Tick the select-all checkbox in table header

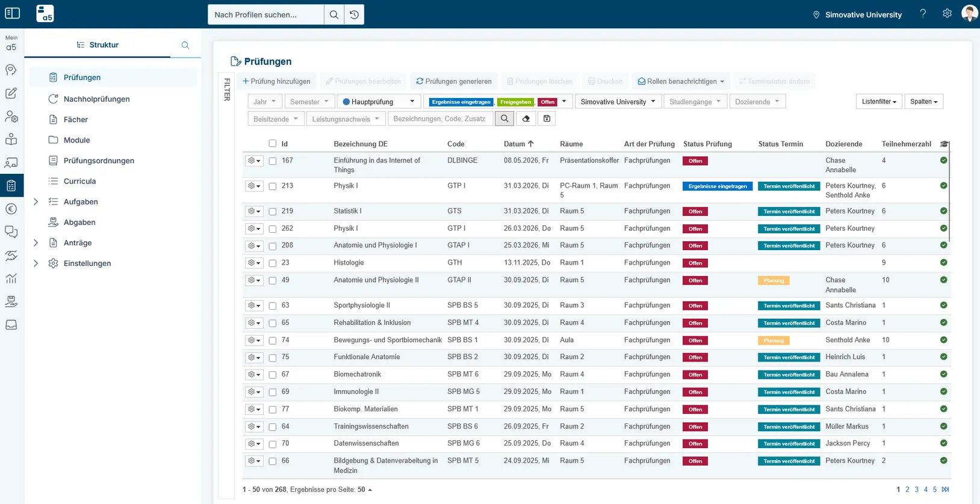273,144
